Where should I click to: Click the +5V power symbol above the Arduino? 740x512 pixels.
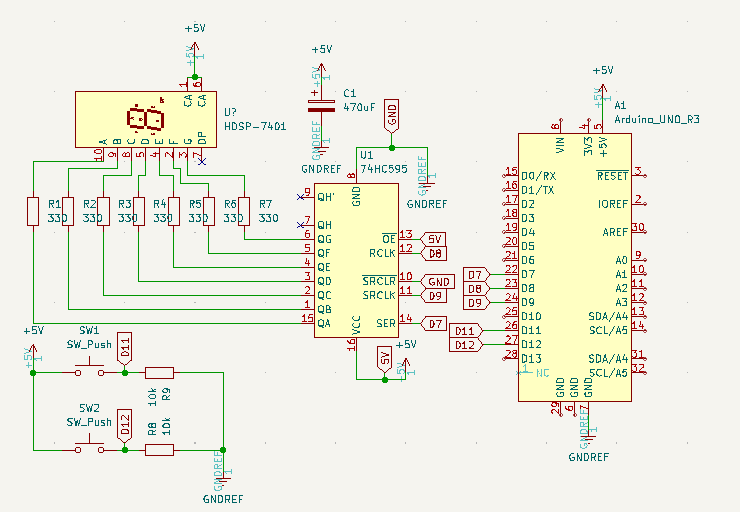602,92
